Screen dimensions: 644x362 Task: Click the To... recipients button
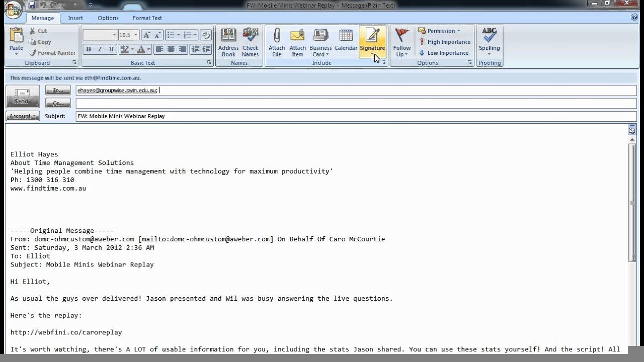[x=58, y=90]
